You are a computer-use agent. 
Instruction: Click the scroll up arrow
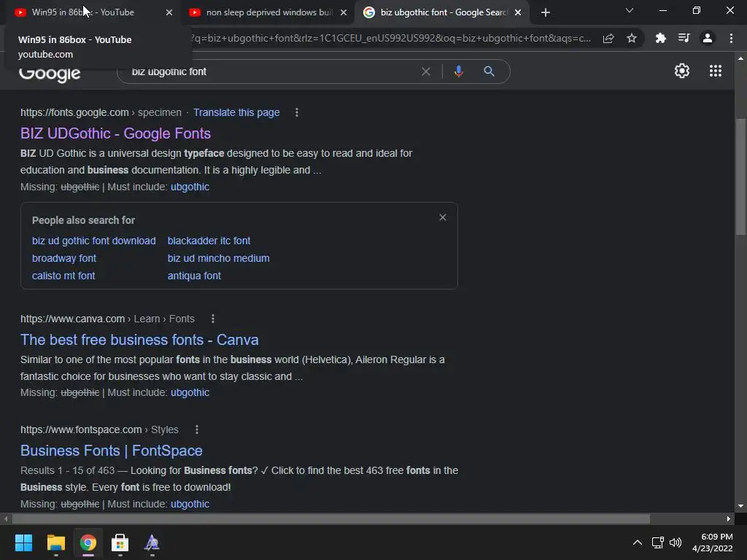[740, 58]
